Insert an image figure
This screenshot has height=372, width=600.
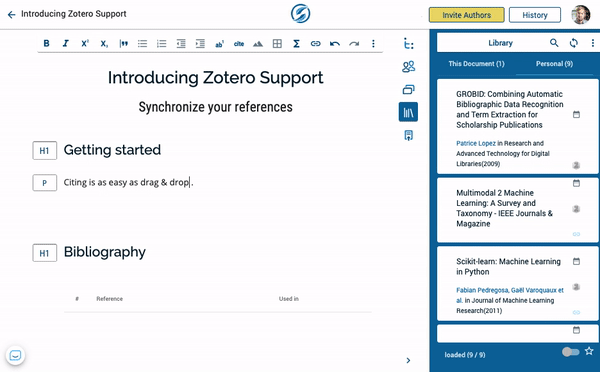coord(258,44)
